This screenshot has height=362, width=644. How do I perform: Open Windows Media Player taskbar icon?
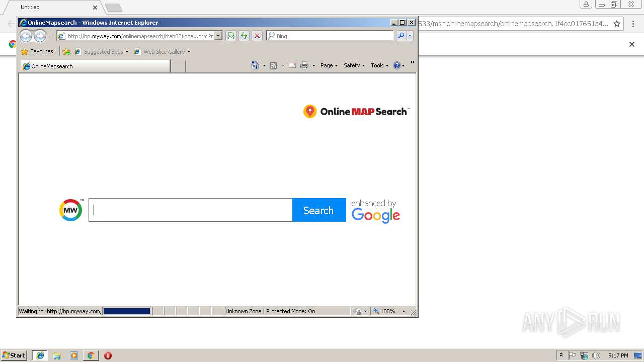pos(74,355)
